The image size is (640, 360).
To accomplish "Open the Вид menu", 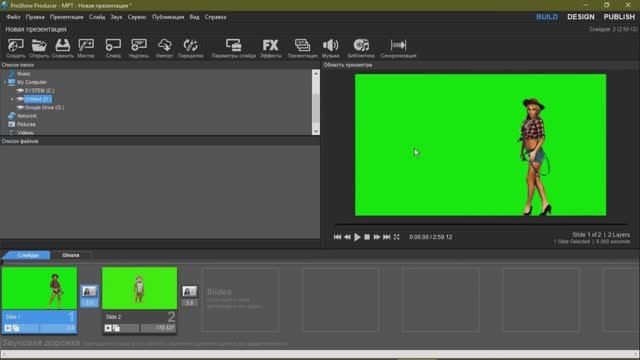I will coord(194,17).
